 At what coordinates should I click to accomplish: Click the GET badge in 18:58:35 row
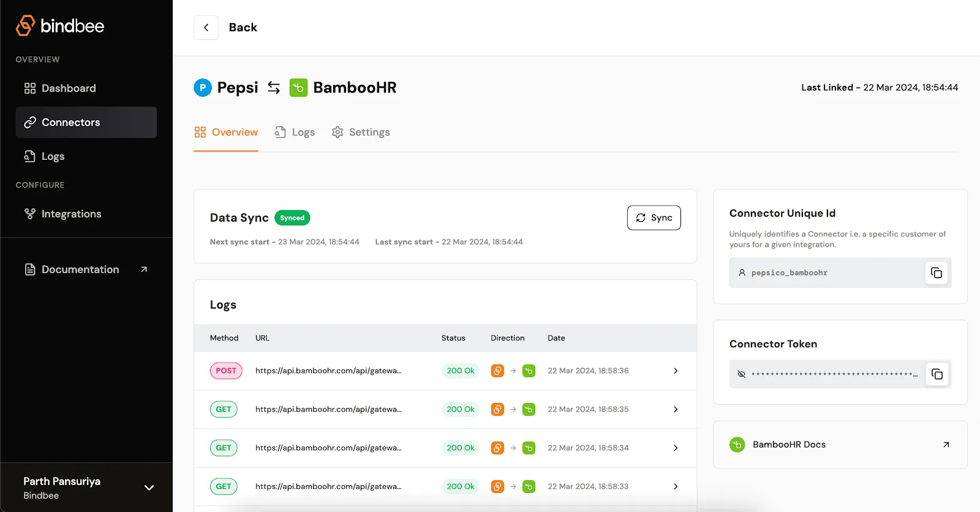click(x=224, y=409)
